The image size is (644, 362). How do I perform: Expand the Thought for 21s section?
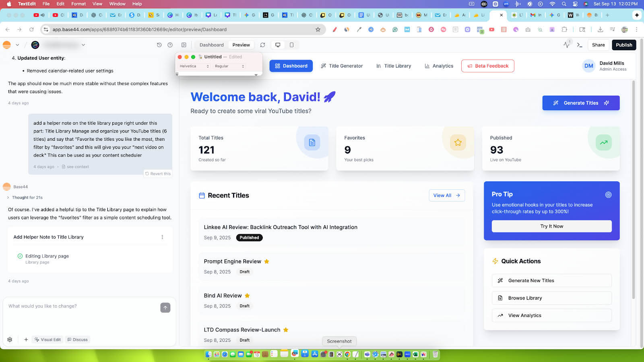tap(25, 197)
